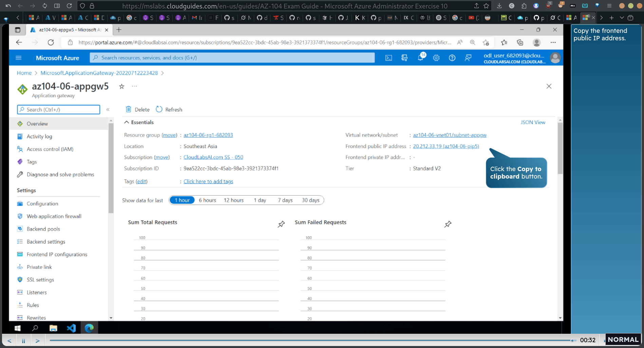
Task: Select the 30 days time range
Action: point(310,200)
